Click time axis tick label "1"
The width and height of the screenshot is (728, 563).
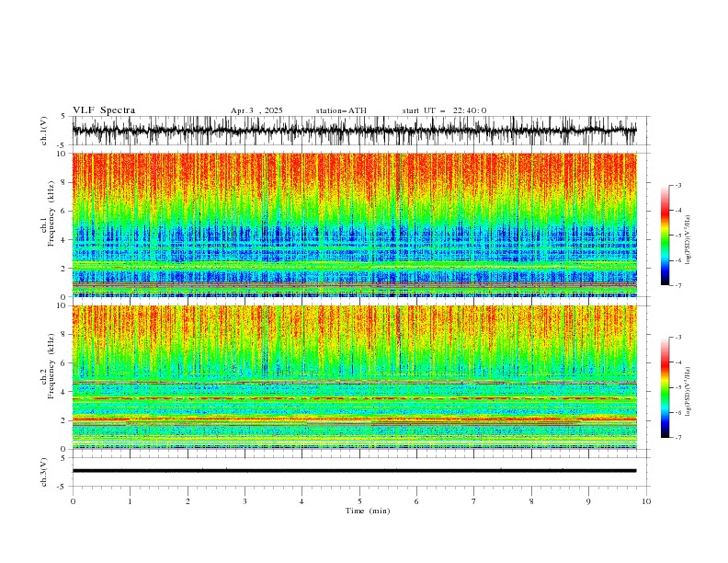130,501
